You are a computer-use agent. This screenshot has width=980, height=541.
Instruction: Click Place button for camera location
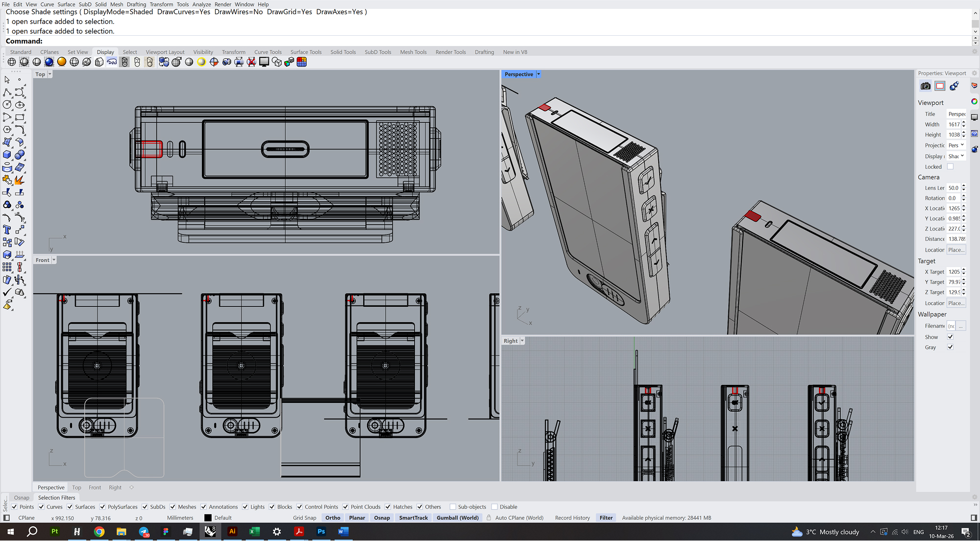[955, 250]
